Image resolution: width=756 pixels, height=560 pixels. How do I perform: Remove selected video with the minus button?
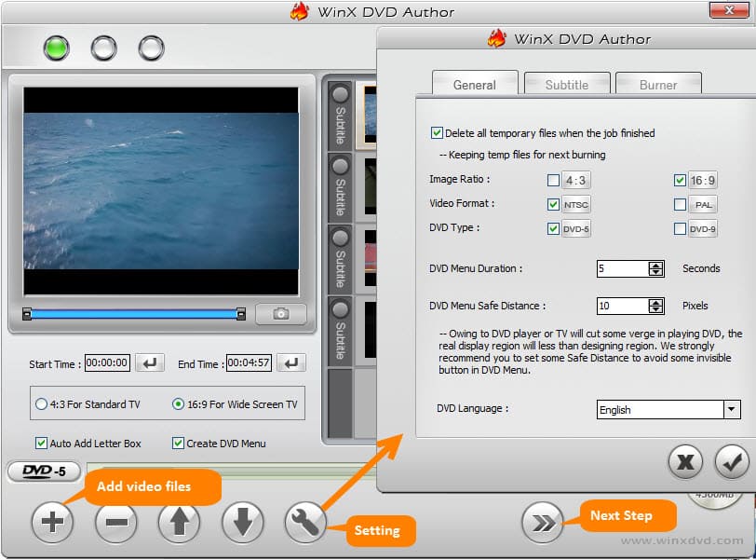click(116, 522)
